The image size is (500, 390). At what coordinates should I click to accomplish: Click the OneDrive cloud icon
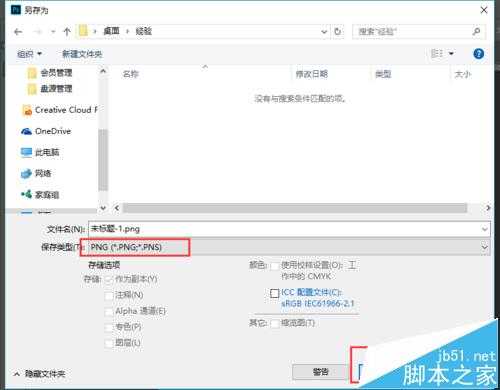click(x=26, y=131)
